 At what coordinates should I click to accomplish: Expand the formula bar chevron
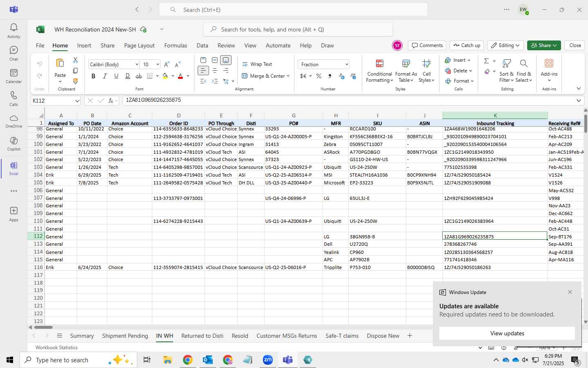pos(579,101)
